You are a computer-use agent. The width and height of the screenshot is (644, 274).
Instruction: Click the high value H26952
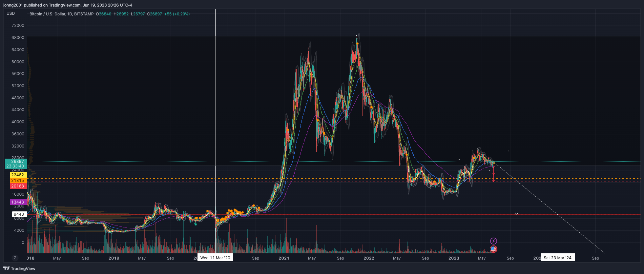pyautogui.click(x=121, y=14)
